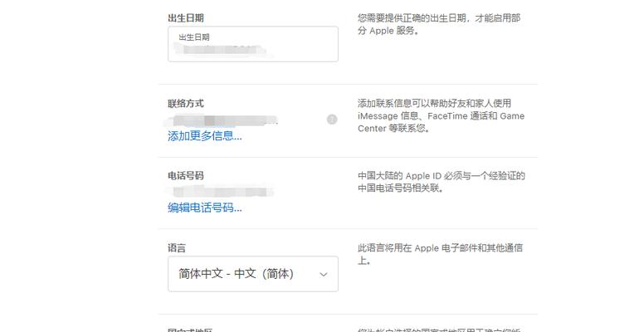
Task: Click the 中国大陆 Apple ID description text
Action: tap(442, 182)
